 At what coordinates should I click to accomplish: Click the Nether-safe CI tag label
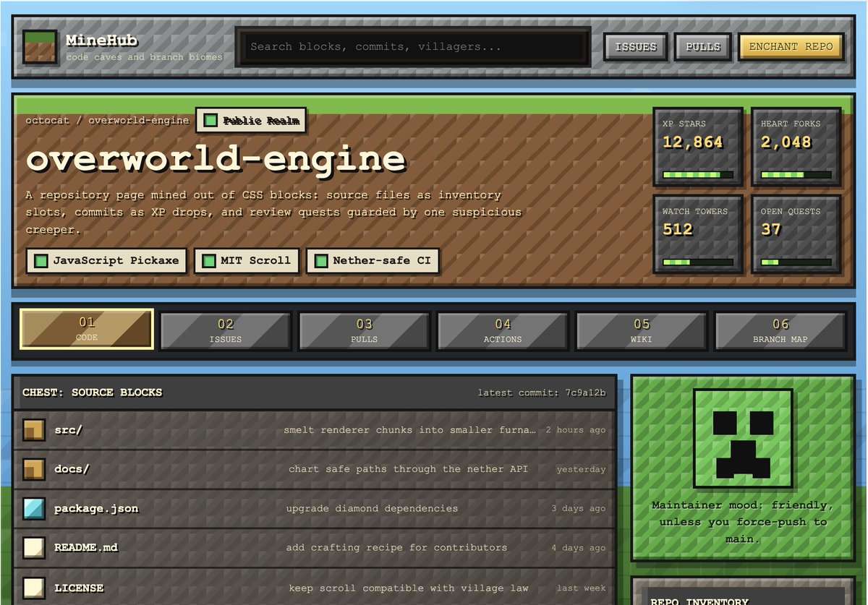[382, 260]
